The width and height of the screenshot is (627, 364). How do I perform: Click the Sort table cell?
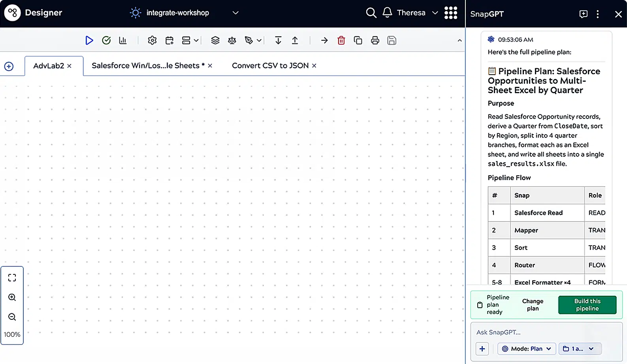tap(547, 248)
